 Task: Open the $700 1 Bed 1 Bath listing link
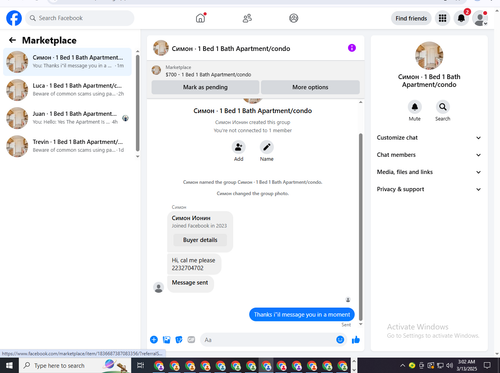208,75
